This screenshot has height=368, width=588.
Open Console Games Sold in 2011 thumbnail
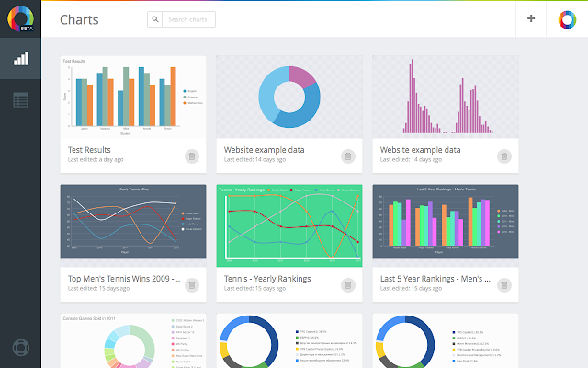133,340
